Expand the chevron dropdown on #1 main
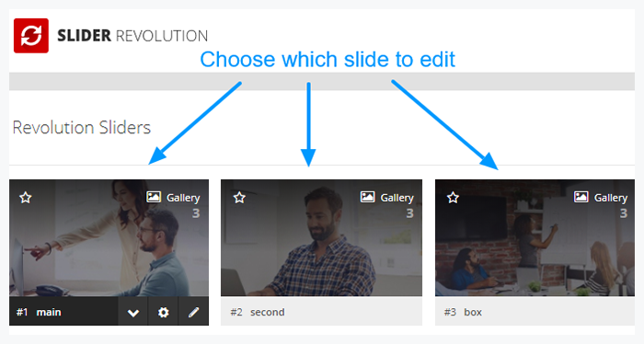This screenshot has width=644, height=344. [133, 313]
